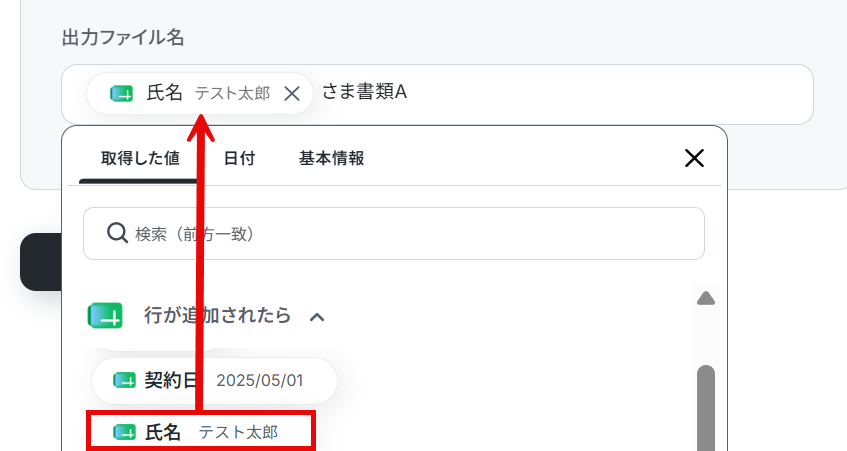Click the dark button behind the popup

[x=41, y=262]
